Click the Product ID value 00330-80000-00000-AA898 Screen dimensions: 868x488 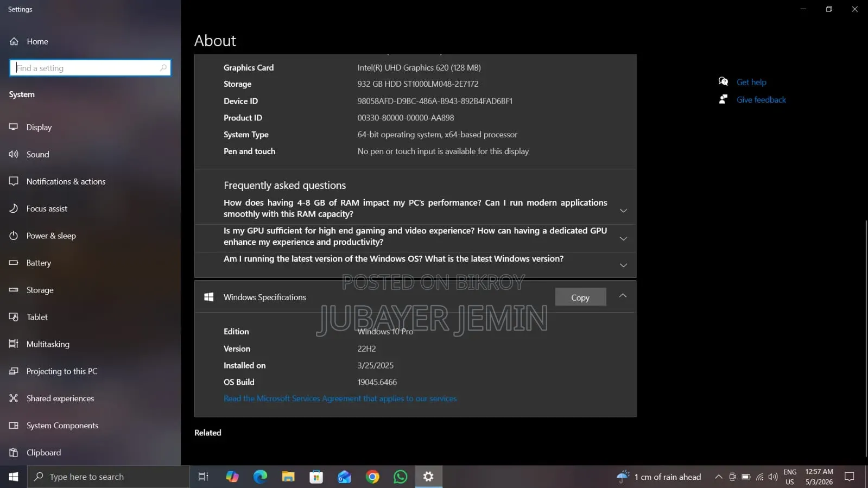coord(406,118)
